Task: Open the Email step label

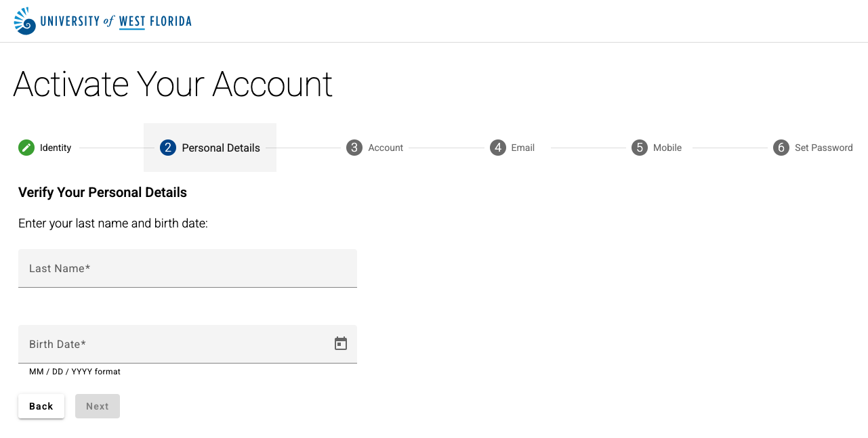Action: (x=523, y=148)
